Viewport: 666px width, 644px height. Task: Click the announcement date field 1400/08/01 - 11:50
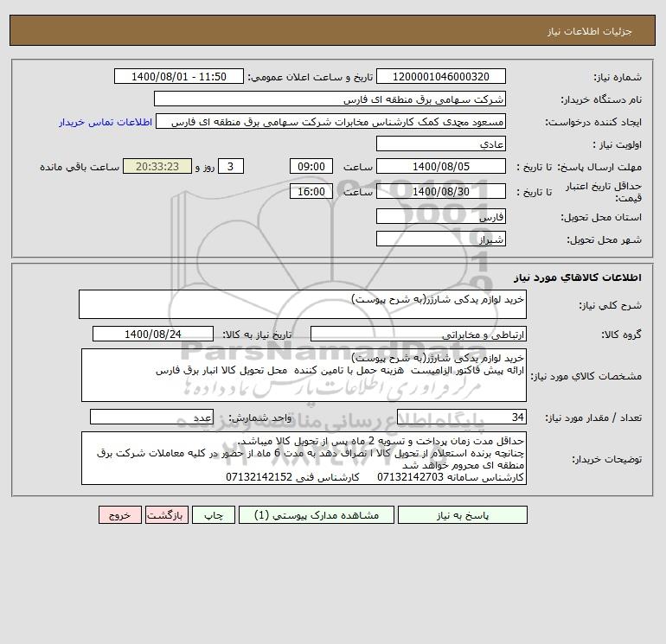point(179,76)
